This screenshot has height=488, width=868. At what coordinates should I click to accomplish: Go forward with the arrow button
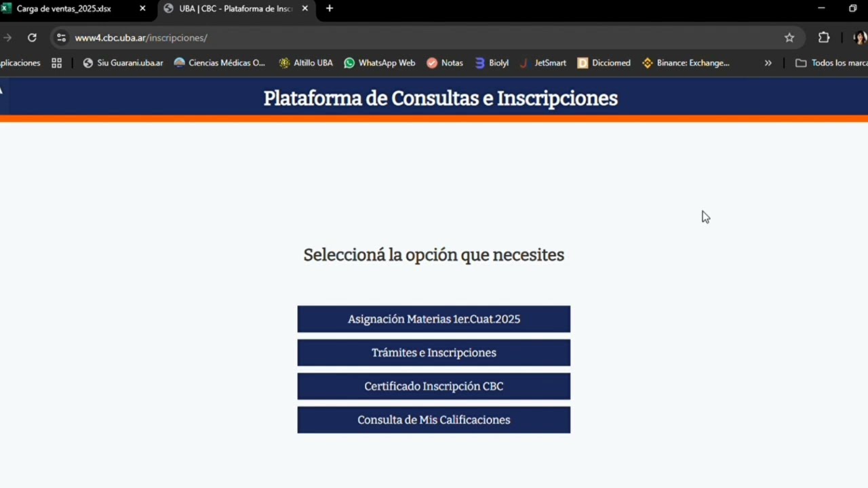click(7, 38)
